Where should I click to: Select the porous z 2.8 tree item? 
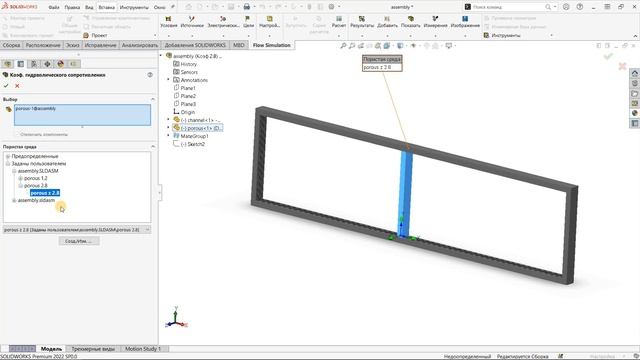click(45, 193)
